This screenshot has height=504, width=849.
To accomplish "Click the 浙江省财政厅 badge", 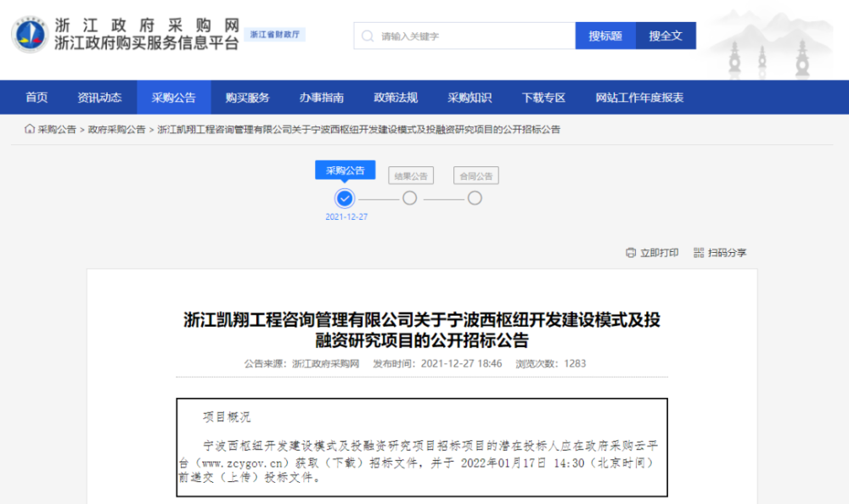I will click(x=275, y=35).
